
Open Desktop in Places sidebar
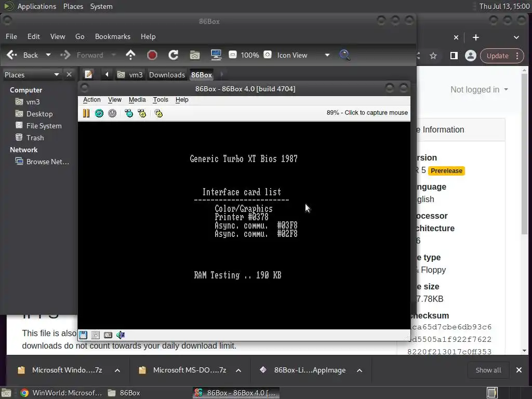click(34, 114)
